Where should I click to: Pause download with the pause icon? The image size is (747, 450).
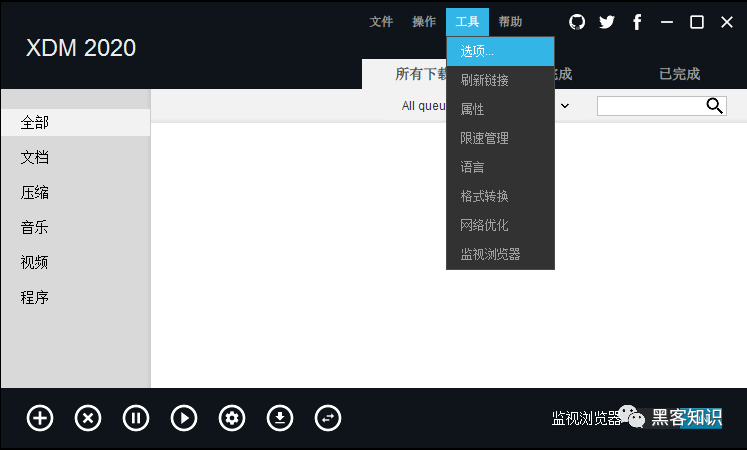[x=136, y=418]
